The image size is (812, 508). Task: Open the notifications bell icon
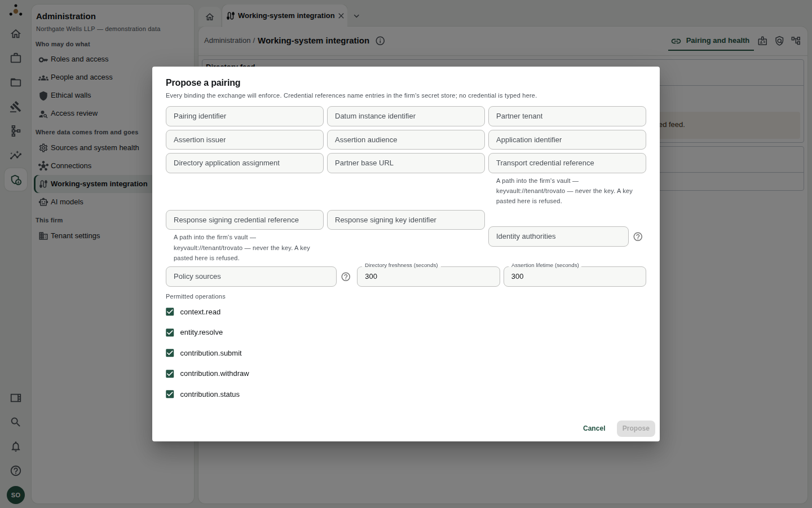point(16,446)
